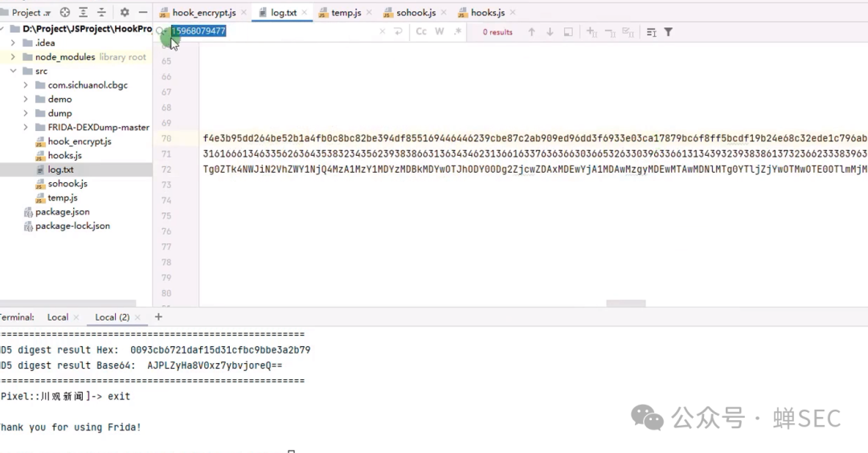Switch to the log.txt editor tab
The width and height of the screenshot is (868, 453).
pos(284,12)
